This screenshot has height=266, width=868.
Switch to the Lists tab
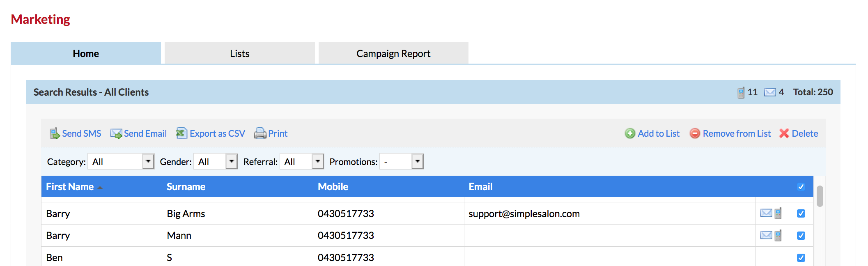tap(239, 53)
